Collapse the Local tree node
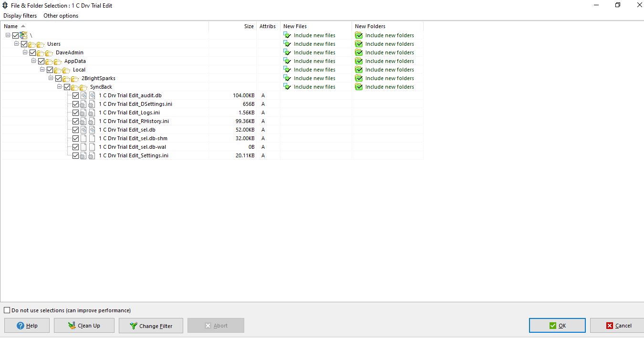This screenshot has height=338, width=644. (42, 70)
